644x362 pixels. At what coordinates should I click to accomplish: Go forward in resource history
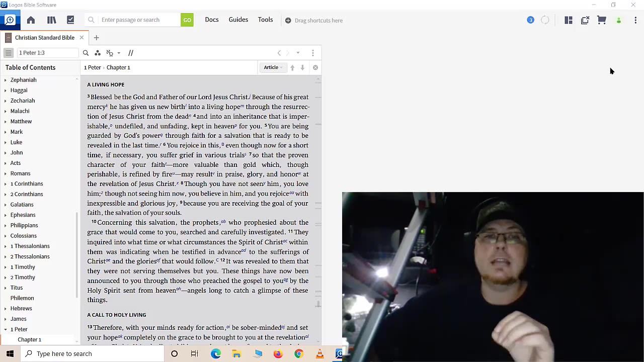click(288, 53)
